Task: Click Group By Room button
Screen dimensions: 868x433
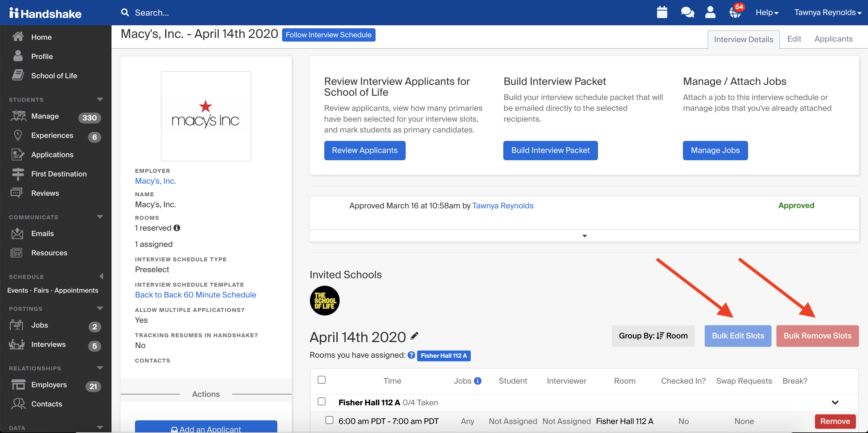Action: pos(653,336)
